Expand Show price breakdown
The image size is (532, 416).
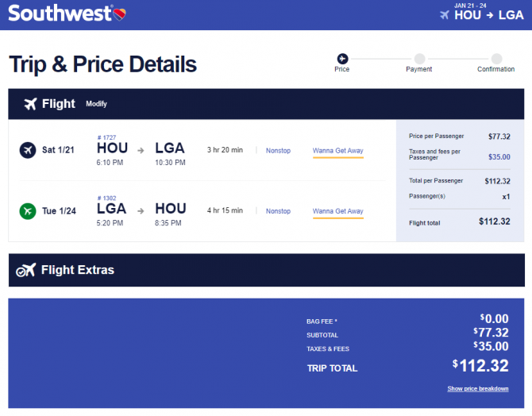point(478,389)
